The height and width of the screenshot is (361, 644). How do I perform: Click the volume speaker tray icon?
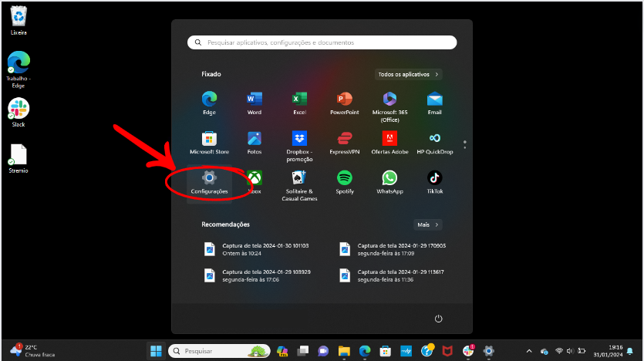(x=570, y=351)
